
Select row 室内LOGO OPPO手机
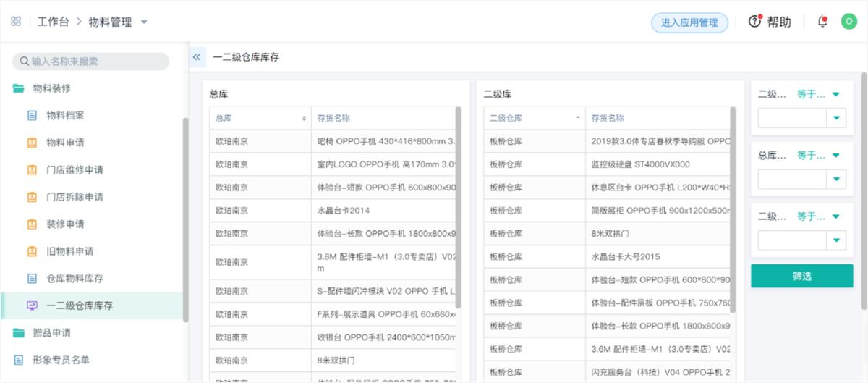point(332,164)
